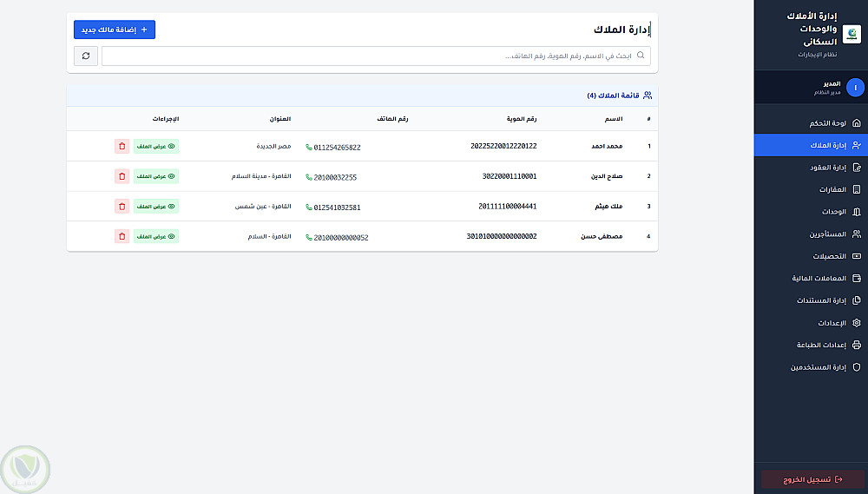Remove ملك هيثم using the trash icon
This screenshot has width=868, height=494.
pos(122,207)
